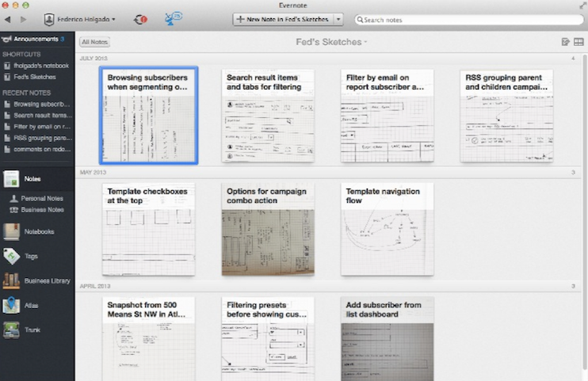
Task: Click note icon beside comments on rede...
Action: pyautogui.click(x=7, y=149)
